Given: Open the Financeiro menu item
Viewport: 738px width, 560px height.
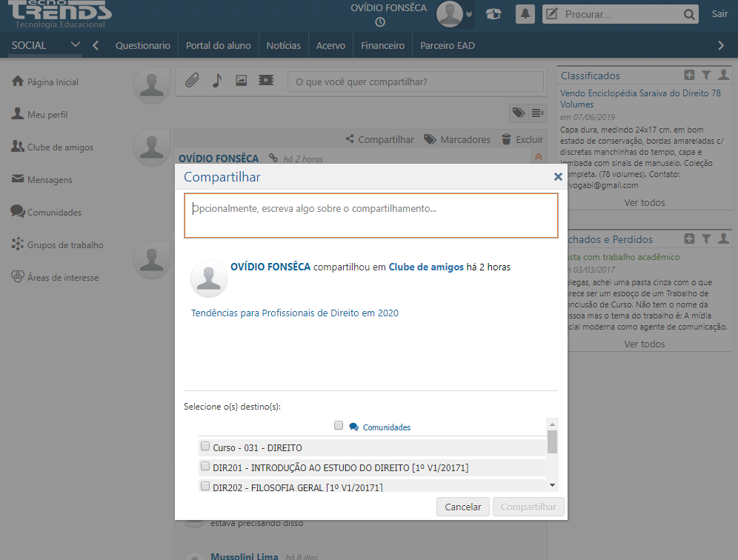Looking at the screenshot, I should click(x=382, y=45).
